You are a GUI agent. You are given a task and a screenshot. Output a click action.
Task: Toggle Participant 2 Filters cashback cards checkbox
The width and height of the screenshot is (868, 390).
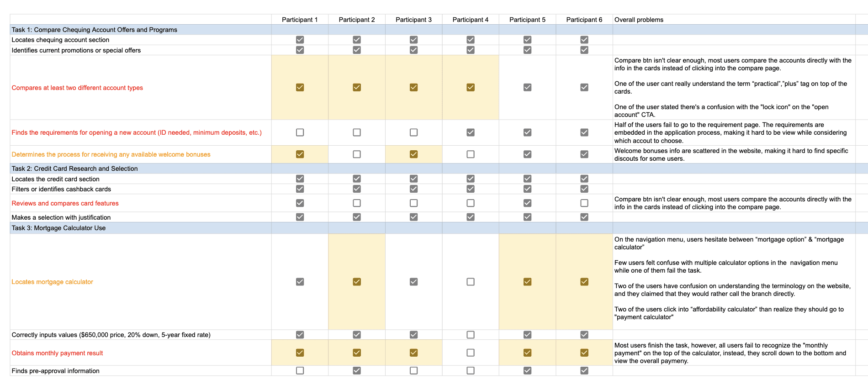tap(357, 189)
